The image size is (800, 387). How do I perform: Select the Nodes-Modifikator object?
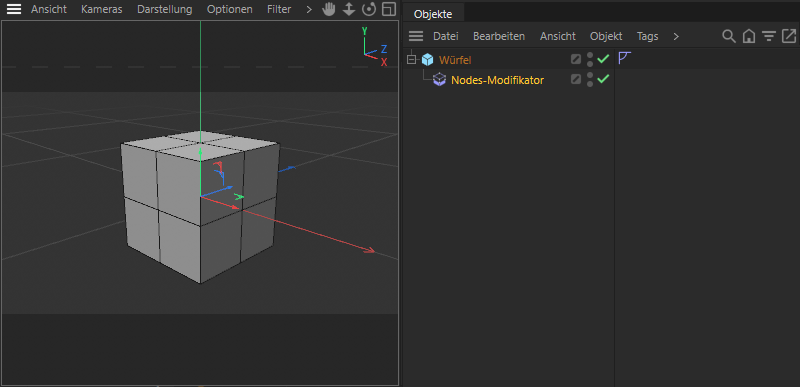pos(497,80)
